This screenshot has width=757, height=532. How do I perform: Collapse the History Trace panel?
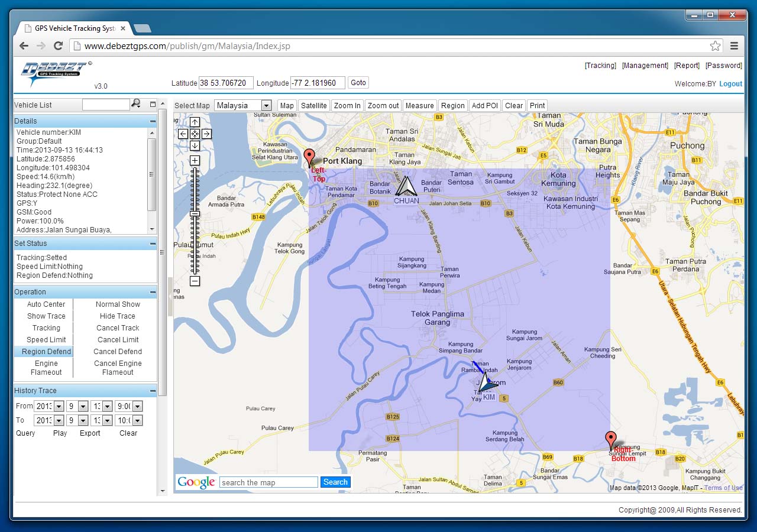coord(153,391)
